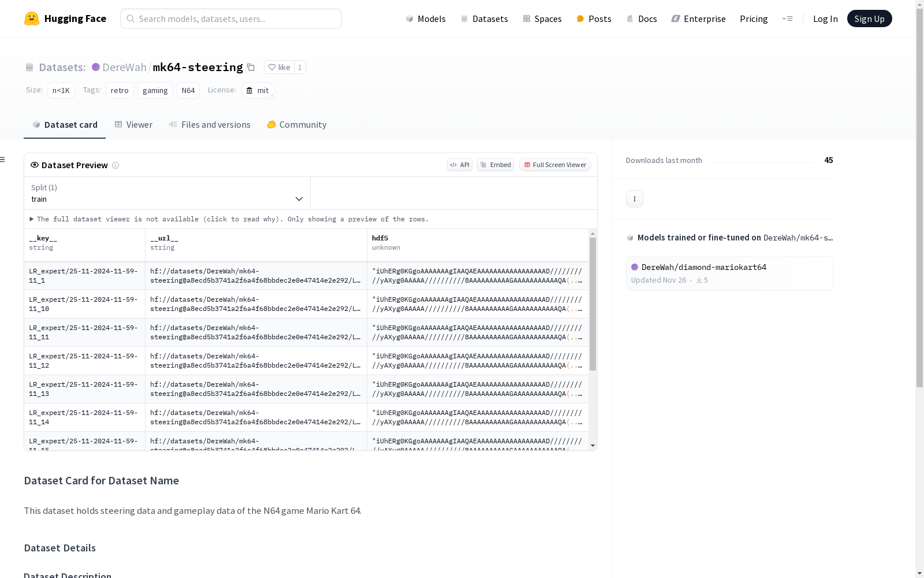This screenshot has height=578, width=924.
Task: Select the row key ending 11_10
Action: [x=84, y=304]
